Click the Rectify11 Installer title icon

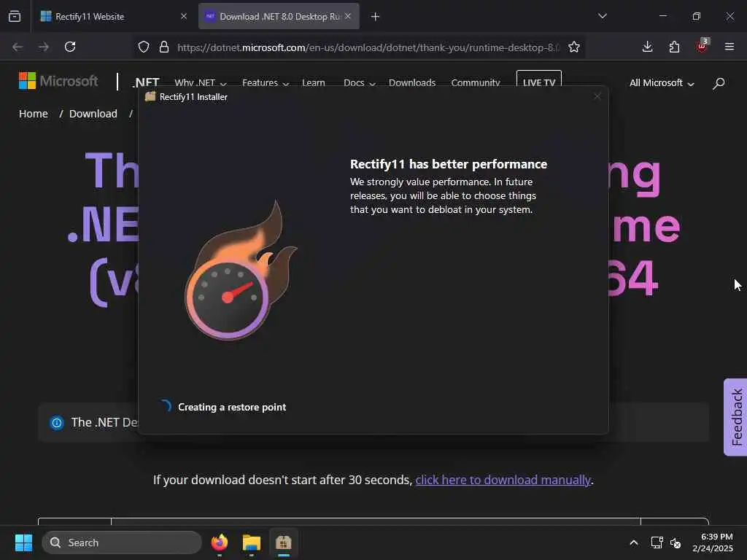point(150,97)
